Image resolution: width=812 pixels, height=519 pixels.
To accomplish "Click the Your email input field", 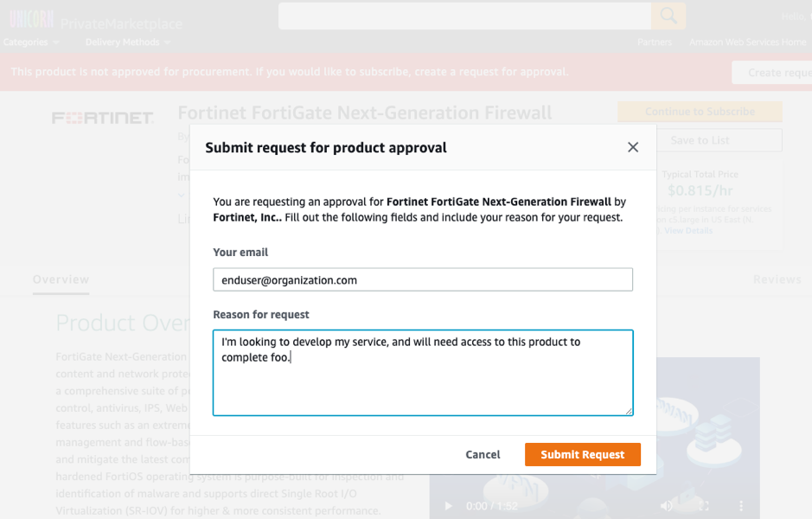I will tap(423, 279).
